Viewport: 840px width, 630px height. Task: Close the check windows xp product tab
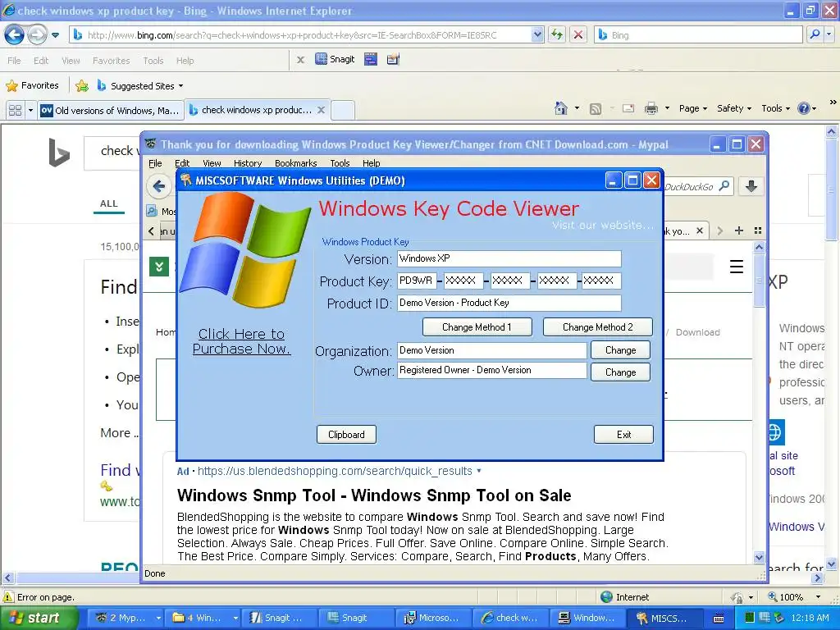[321, 110]
